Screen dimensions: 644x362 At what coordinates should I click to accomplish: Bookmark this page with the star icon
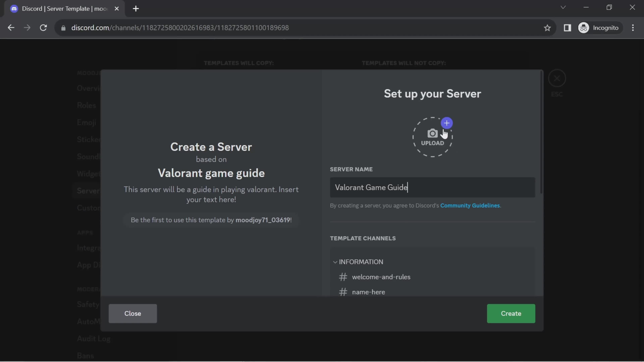pos(547,28)
